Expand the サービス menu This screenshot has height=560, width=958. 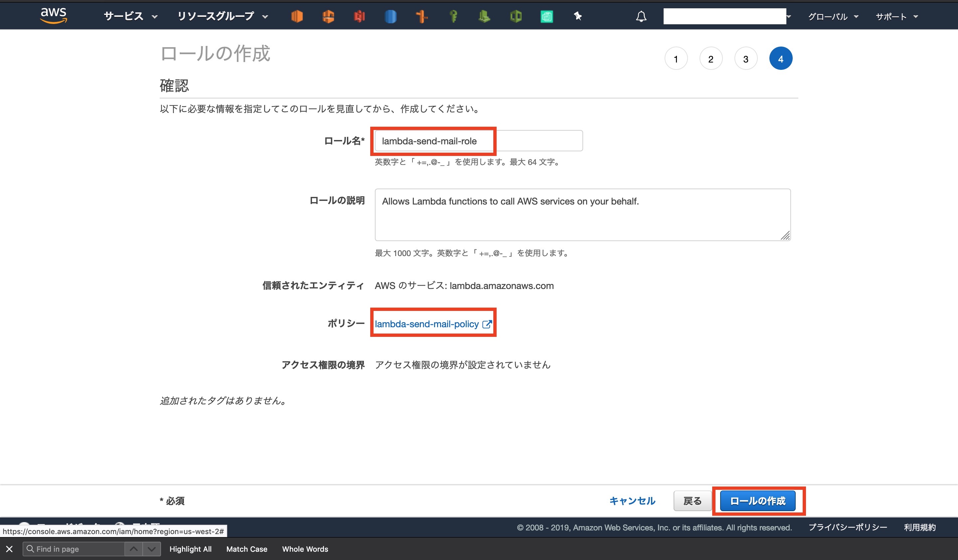130,16
